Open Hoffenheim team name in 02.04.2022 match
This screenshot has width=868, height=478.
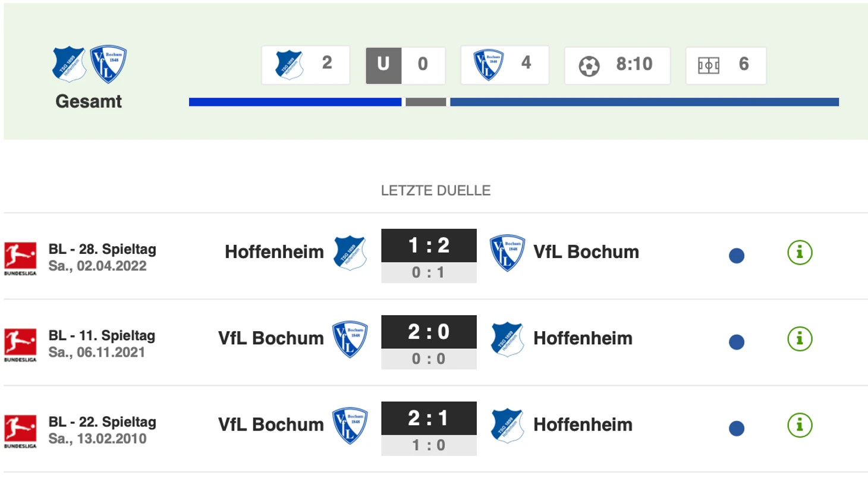[274, 252]
